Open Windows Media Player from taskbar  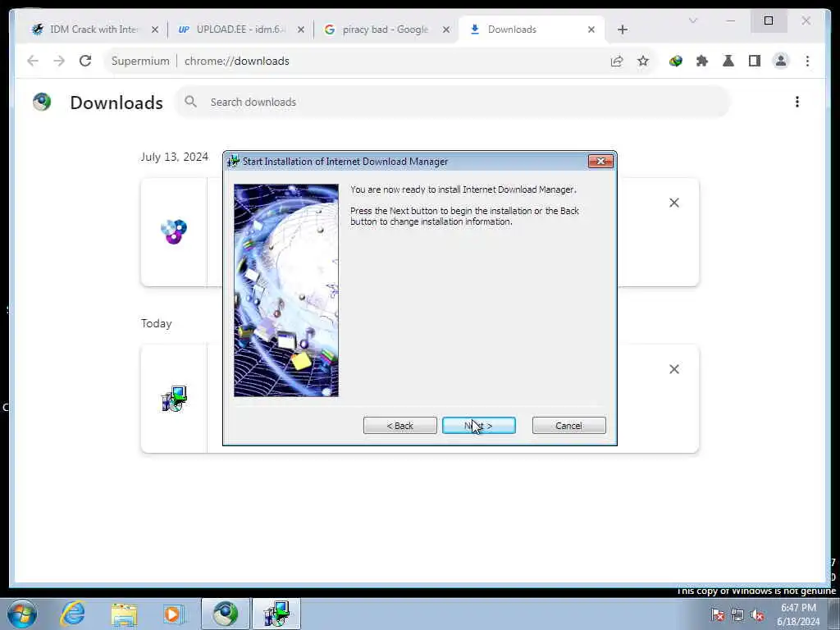(173, 614)
